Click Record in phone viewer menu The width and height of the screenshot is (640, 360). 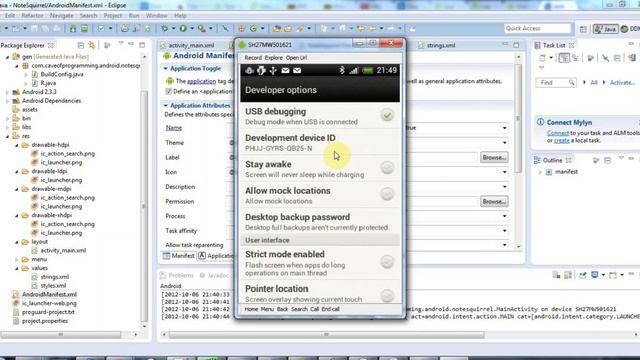[253, 58]
